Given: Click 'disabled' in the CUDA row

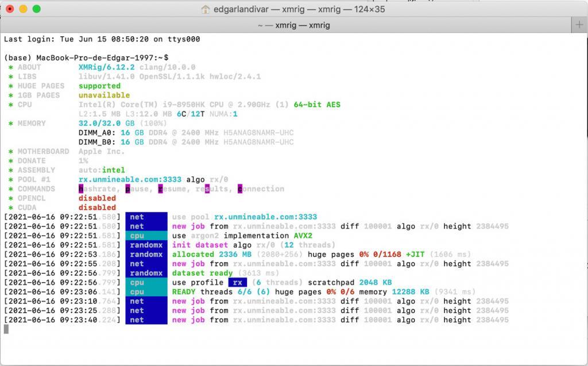Looking at the screenshot, I should [x=97, y=207].
